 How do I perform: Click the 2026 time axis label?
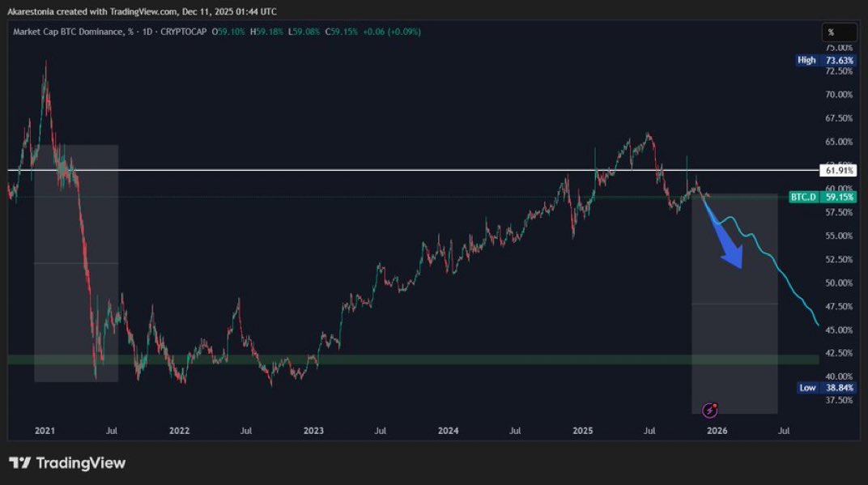[x=717, y=431]
